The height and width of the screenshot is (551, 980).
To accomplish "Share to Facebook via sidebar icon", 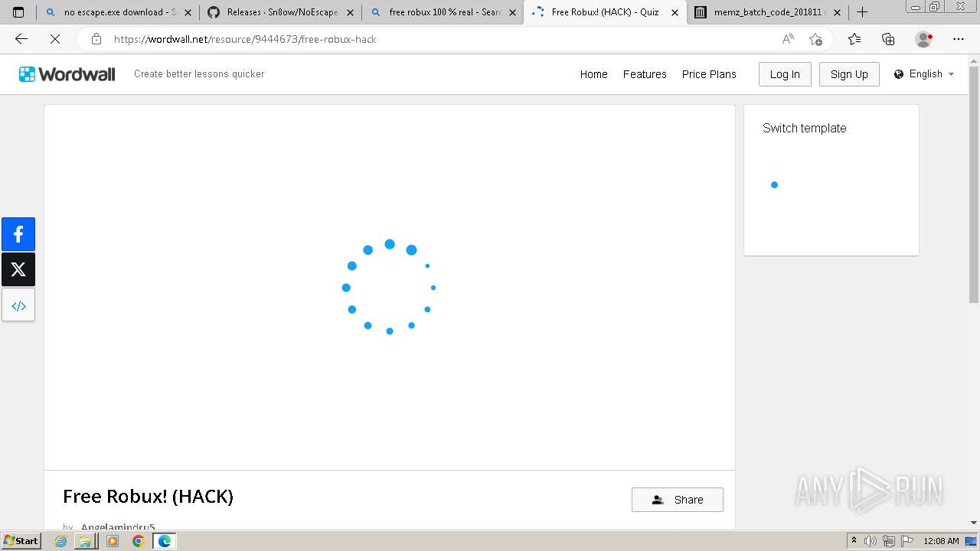I will [x=18, y=234].
